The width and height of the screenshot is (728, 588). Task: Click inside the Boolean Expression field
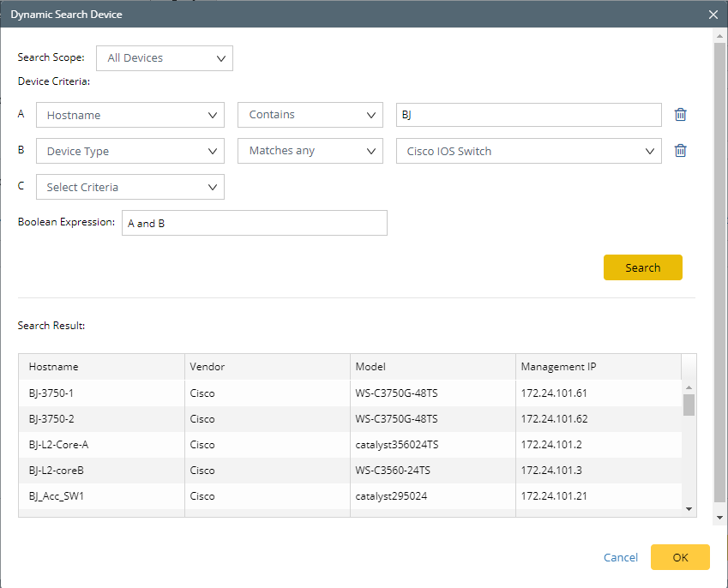[254, 222]
